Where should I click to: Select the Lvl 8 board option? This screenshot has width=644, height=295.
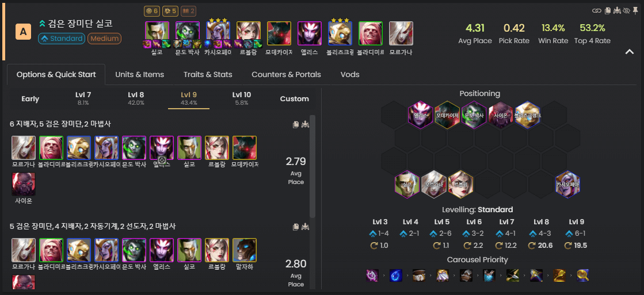136,98
